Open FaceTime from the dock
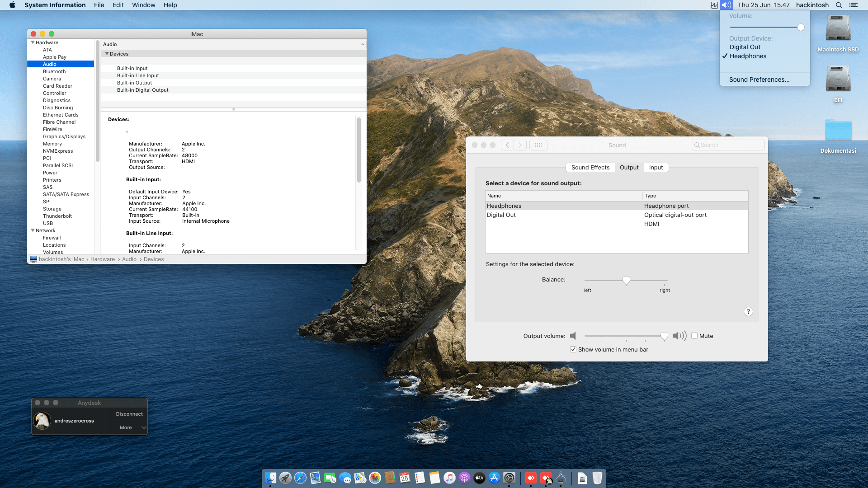Viewport: 868px width, 488px height. click(x=330, y=478)
